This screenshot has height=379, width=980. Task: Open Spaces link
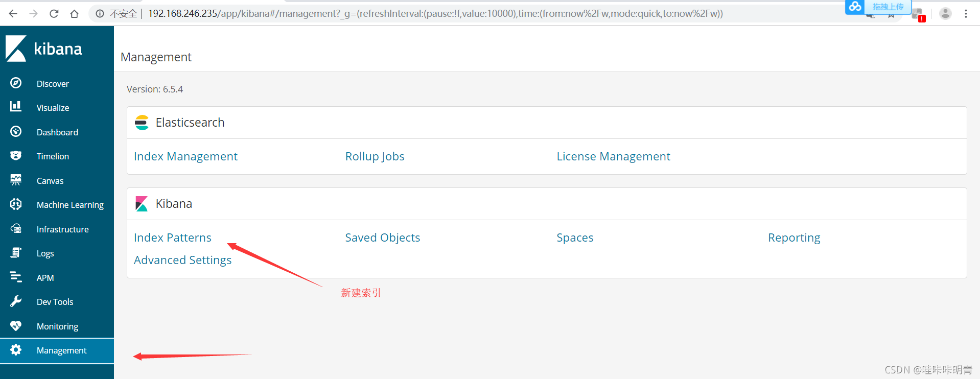[x=575, y=238]
